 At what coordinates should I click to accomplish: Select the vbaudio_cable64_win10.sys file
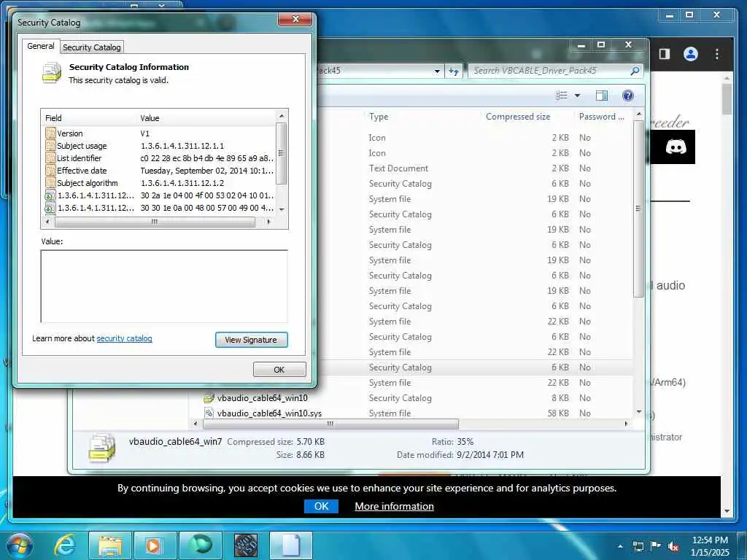pos(269,413)
